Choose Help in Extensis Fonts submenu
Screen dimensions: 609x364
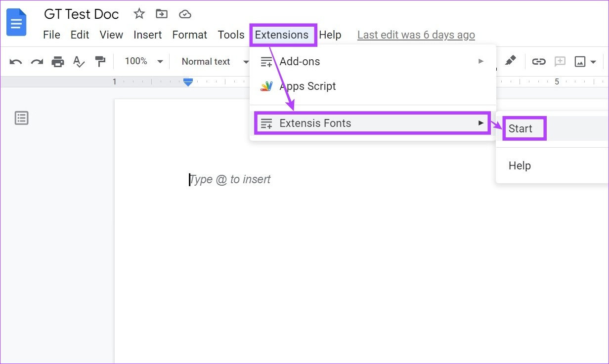[552, 165]
